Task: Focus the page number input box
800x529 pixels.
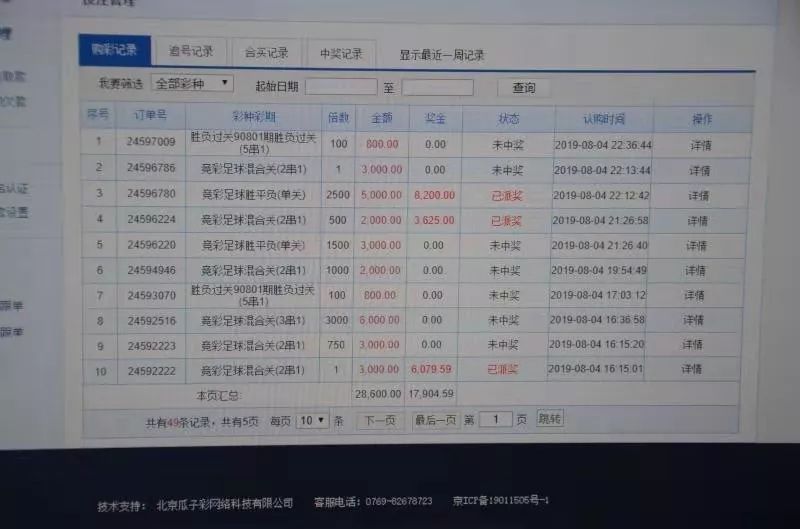Action: point(495,419)
